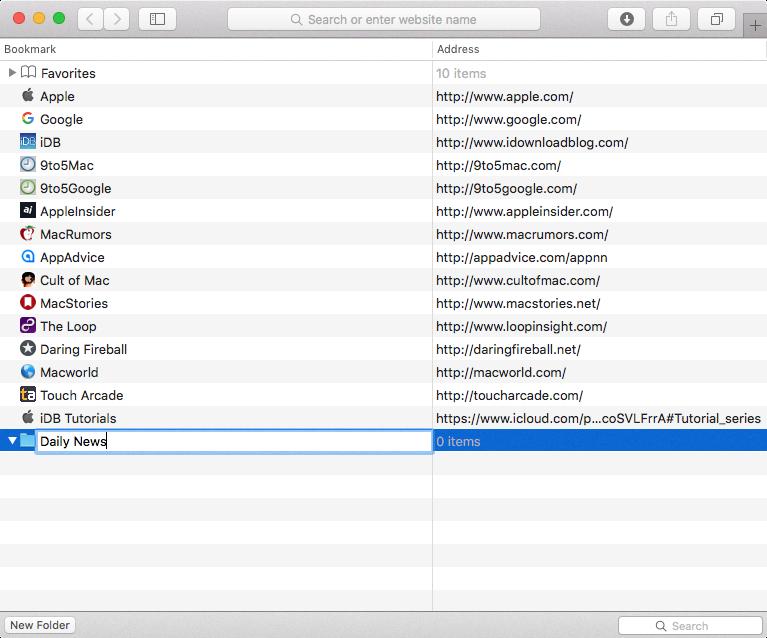
Task: Click the New Folder button
Action: [x=40, y=625]
